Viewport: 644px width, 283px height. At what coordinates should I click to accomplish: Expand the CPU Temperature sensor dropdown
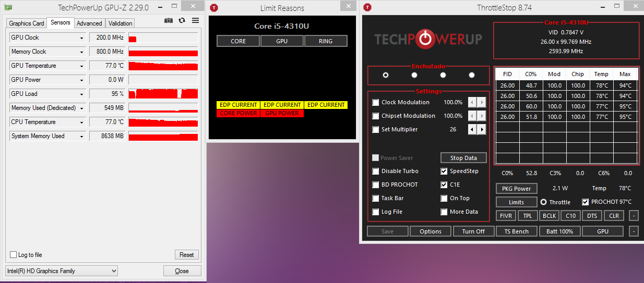82,122
